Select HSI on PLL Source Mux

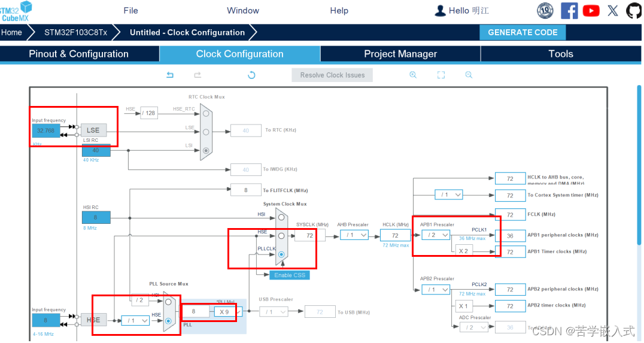coord(168,302)
